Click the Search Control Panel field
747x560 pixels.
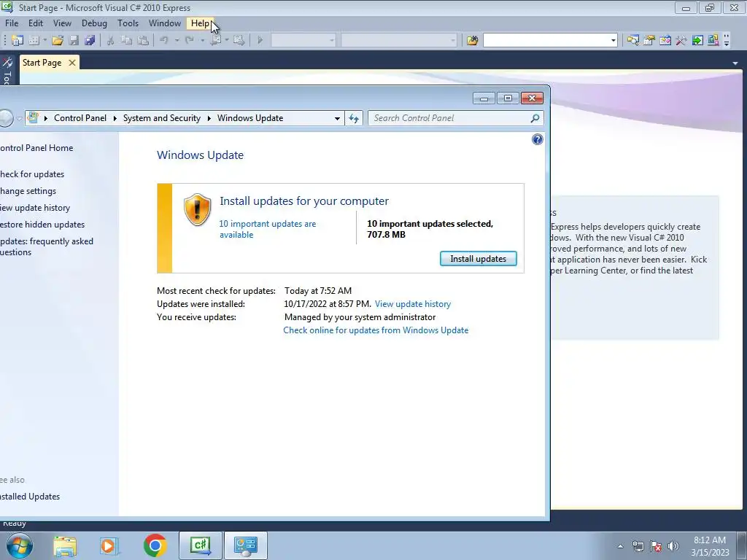450,118
